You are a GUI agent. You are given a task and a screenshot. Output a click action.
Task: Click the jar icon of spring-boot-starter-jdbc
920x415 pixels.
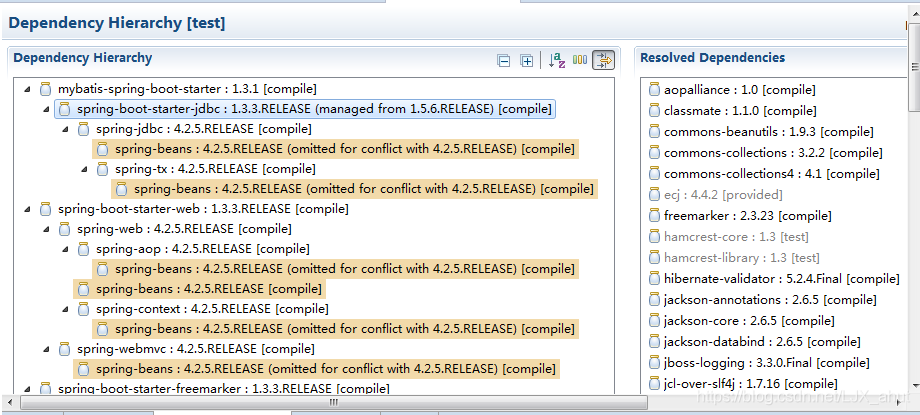coord(65,109)
